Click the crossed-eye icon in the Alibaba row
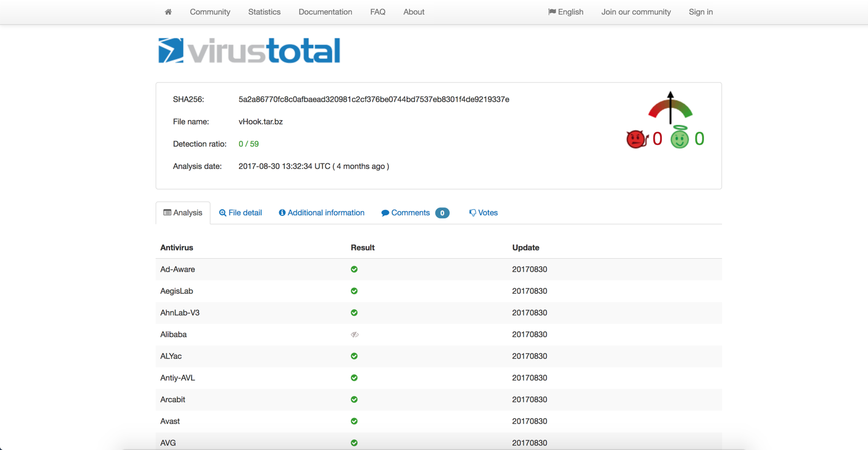 click(x=354, y=334)
